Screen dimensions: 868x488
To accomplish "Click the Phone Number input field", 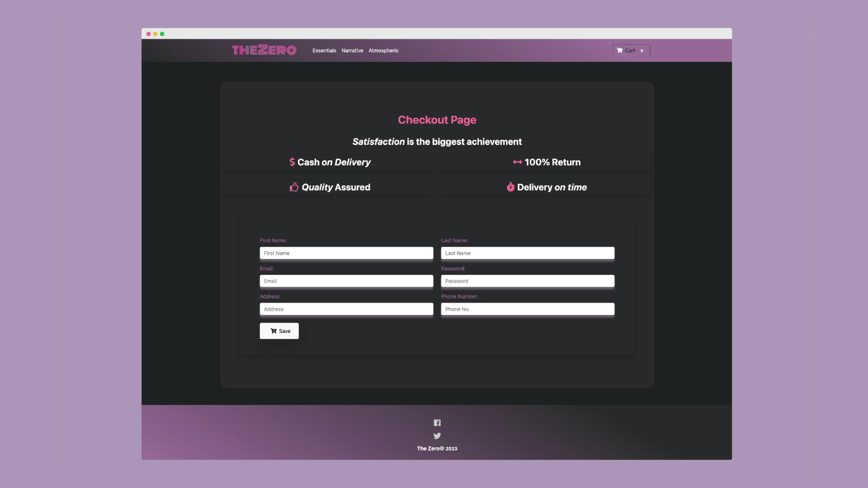I will pos(528,309).
